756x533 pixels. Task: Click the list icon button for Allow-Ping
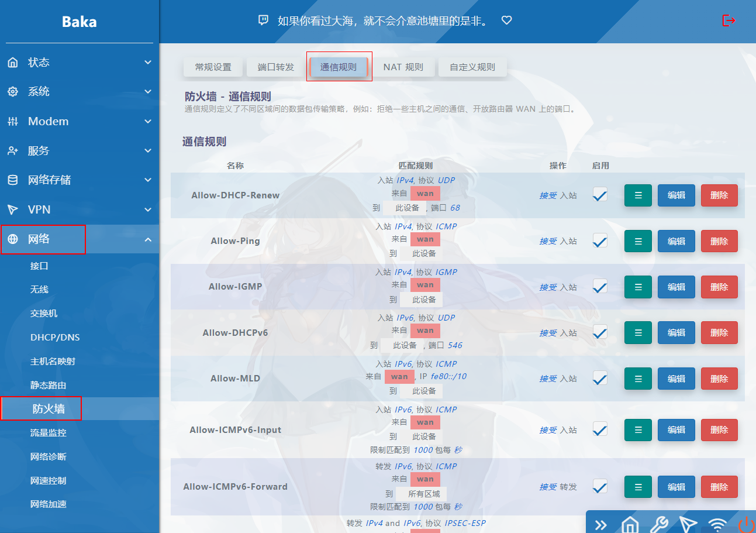638,241
